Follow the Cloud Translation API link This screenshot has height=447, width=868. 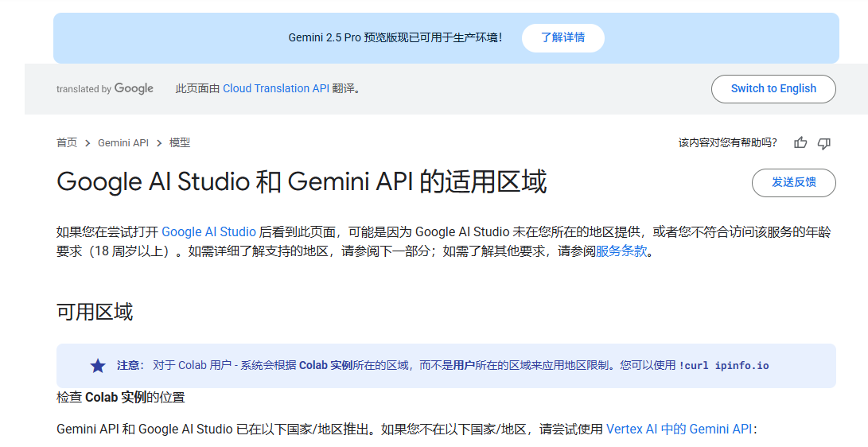point(276,88)
